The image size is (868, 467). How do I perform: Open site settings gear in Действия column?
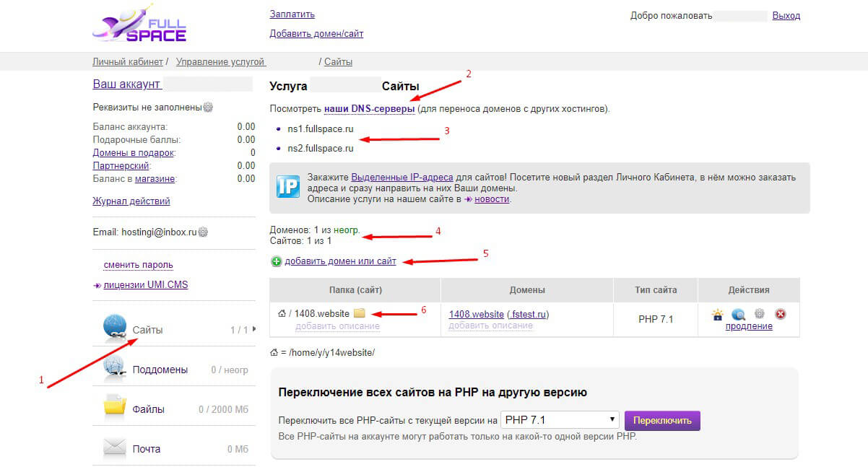(x=759, y=314)
